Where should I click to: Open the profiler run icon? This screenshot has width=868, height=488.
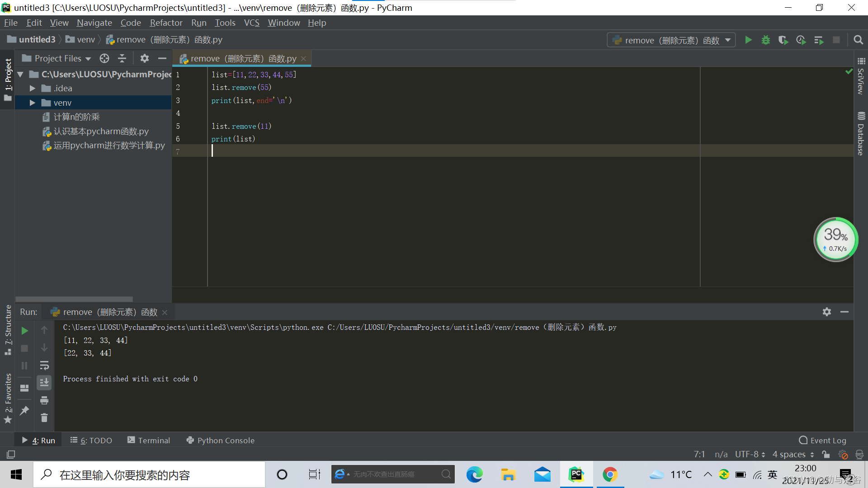pos(801,40)
